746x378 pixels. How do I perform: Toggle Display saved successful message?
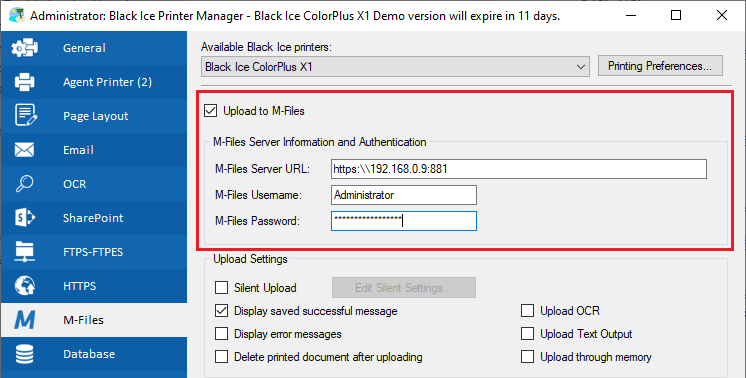[x=221, y=311]
